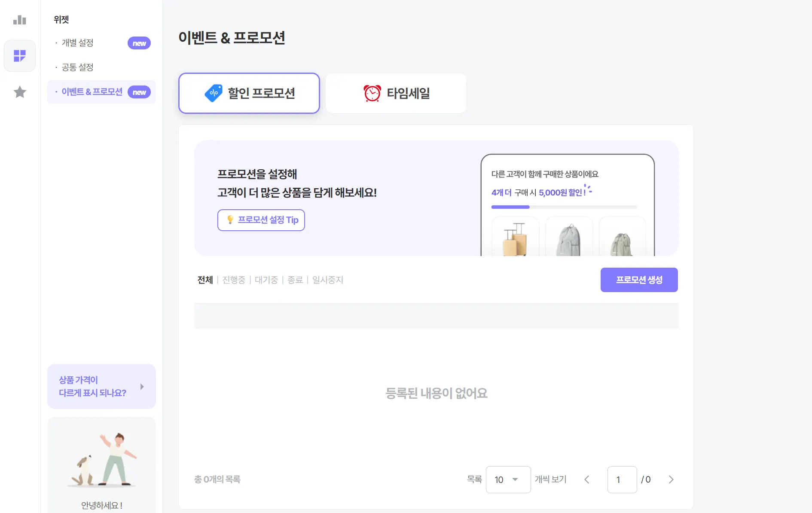Click the red alarm clock icon
The width and height of the screenshot is (812, 513).
tap(372, 93)
